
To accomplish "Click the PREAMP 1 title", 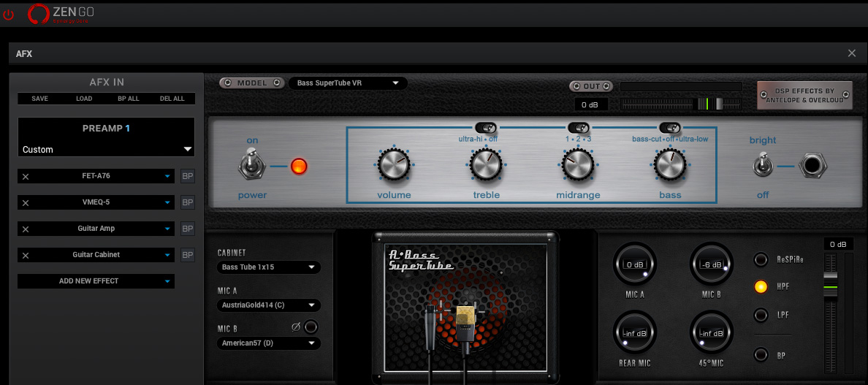I will tap(106, 129).
